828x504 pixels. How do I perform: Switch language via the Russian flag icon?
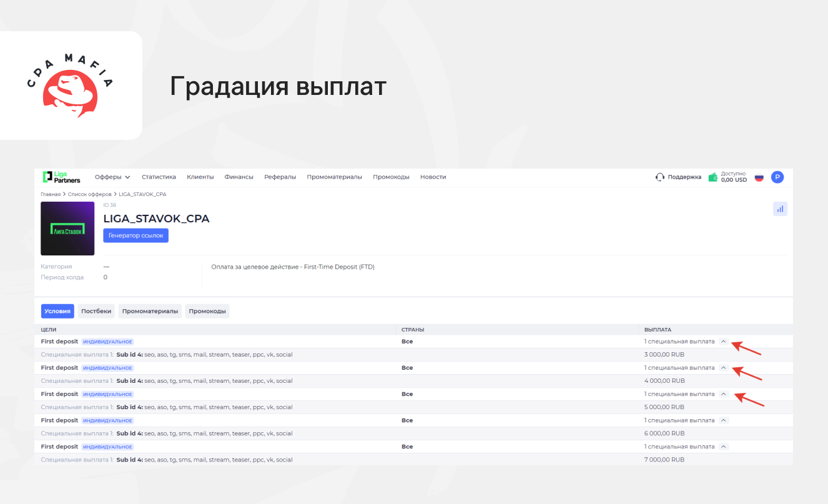click(759, 177)
